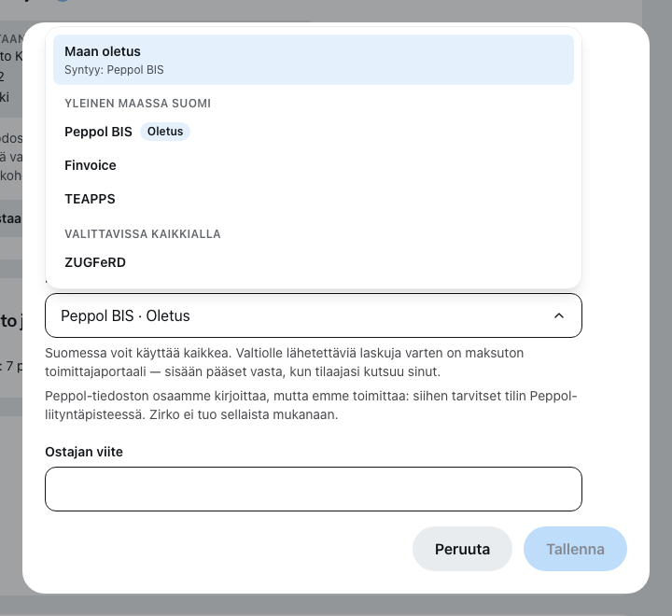Focus the Ostajan viite input field

[x=314, y=489]
